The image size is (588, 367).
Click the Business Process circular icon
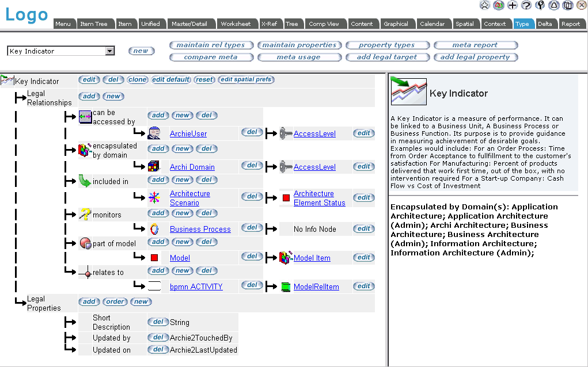(x=154, y=229)
